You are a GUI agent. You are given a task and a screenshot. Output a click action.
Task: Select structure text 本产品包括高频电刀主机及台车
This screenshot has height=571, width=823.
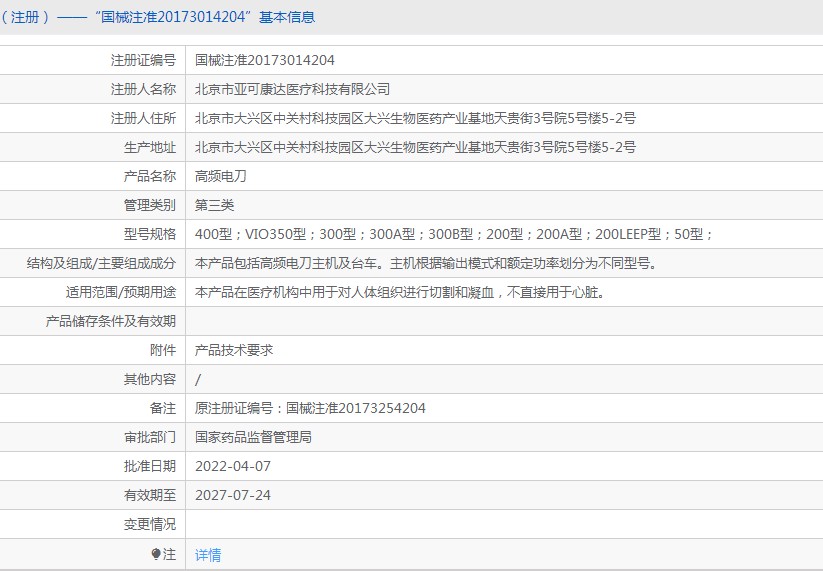click(426, 263)
